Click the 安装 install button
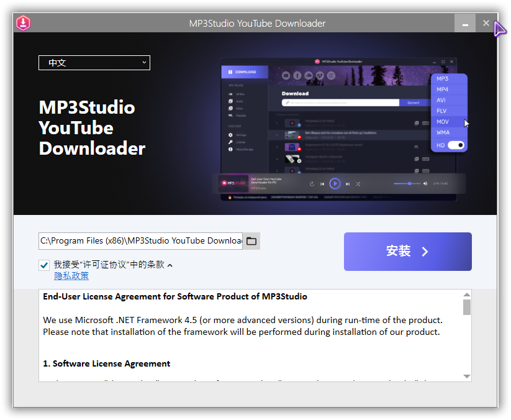Viewport: 511px width, 420px height. pyautogui.click(x=408, y=252)
